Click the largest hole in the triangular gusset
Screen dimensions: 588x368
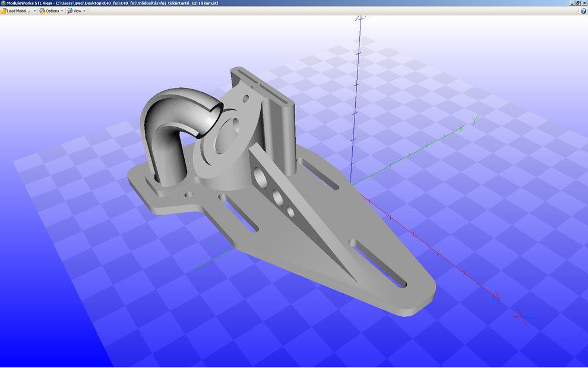(x=261, y=177)
